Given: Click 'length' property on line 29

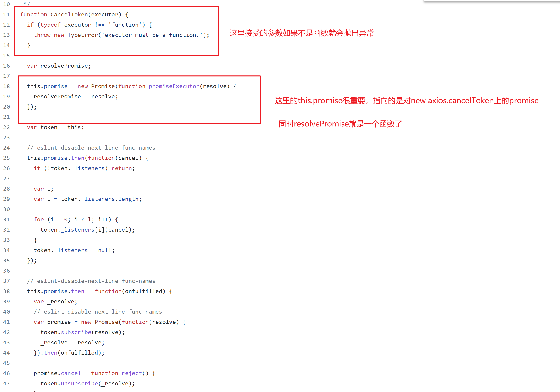Looking at the screenshot, I should point(128,199).
